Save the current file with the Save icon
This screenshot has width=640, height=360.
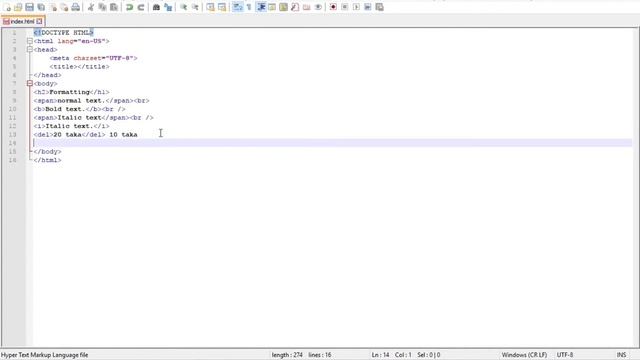click(x=29, y=7)
